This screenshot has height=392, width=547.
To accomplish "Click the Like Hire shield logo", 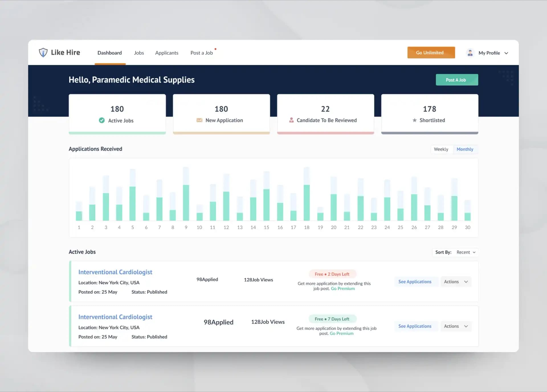I will click(x=43, y=52).
